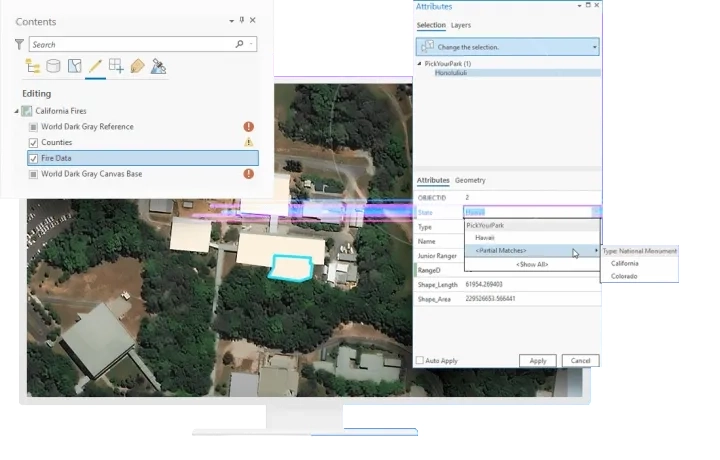Open the Geometry tab

tap(470, 180)
